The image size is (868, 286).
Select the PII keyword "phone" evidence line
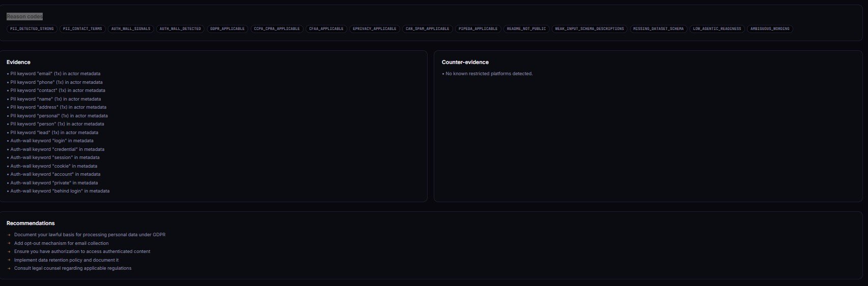pyautogui.click(x=54, y=82)
